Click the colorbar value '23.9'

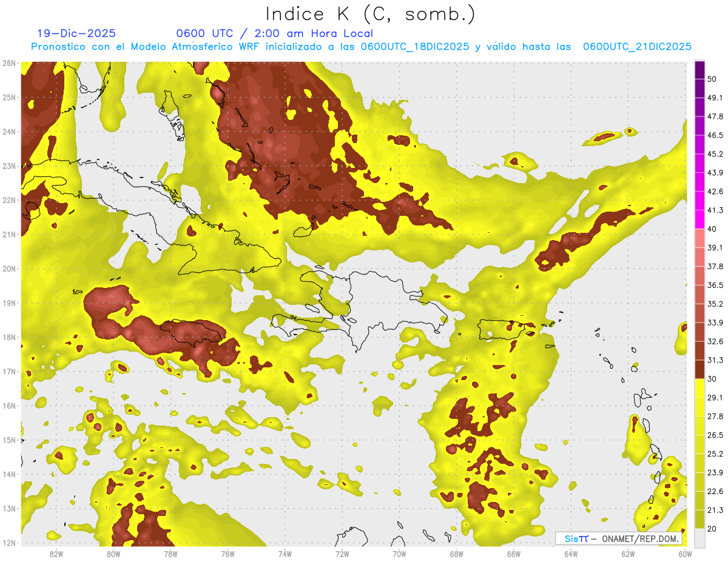(x=715, y=473)
